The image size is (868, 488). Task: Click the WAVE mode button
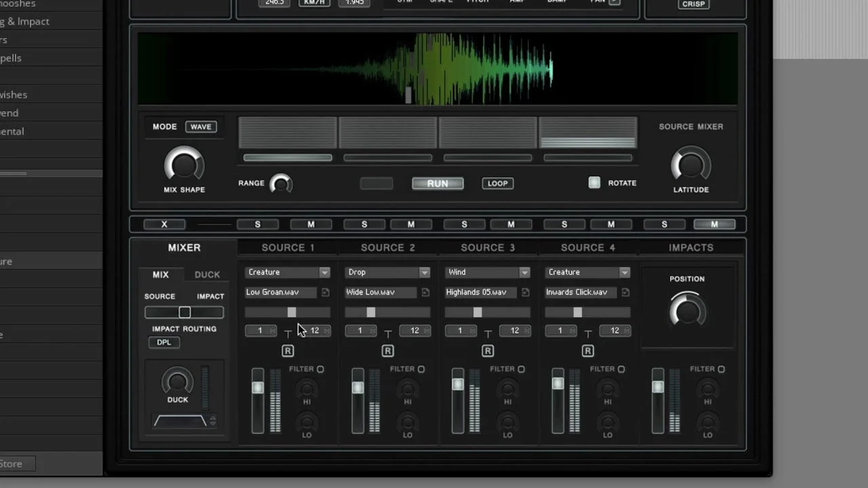pyautogui.click(x=201, y=127)
